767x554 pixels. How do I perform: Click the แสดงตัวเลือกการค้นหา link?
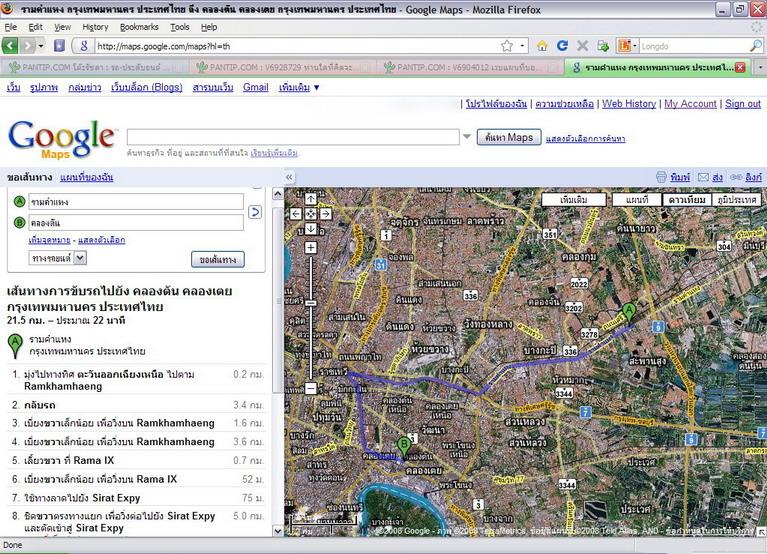pyautogui.click(x=585, y=138)
